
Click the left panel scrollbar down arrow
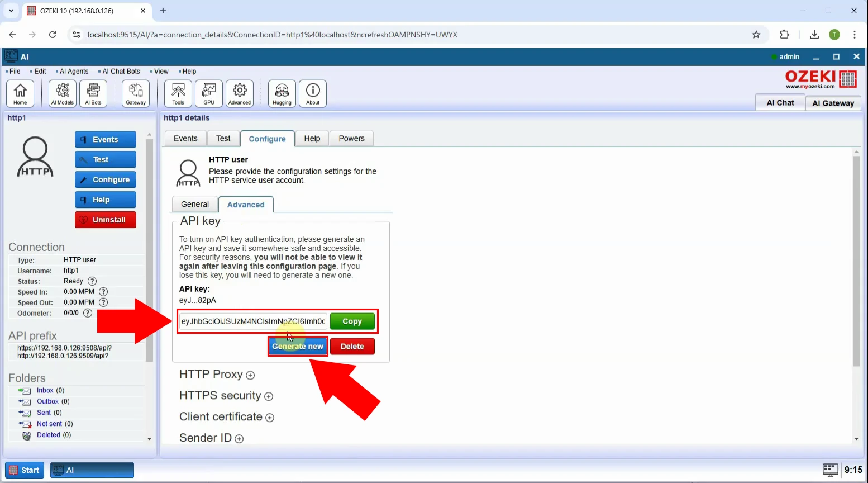[x=149, y=439]
